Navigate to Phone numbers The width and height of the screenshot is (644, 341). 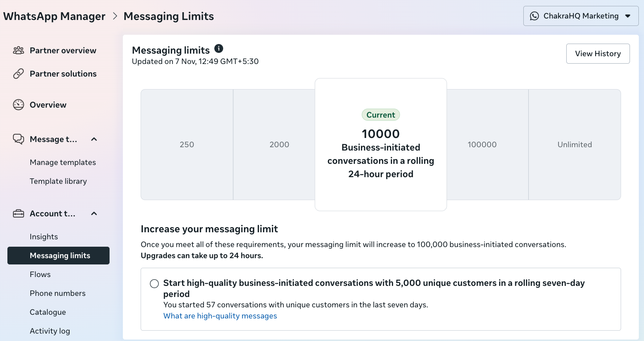coord(58,293)
